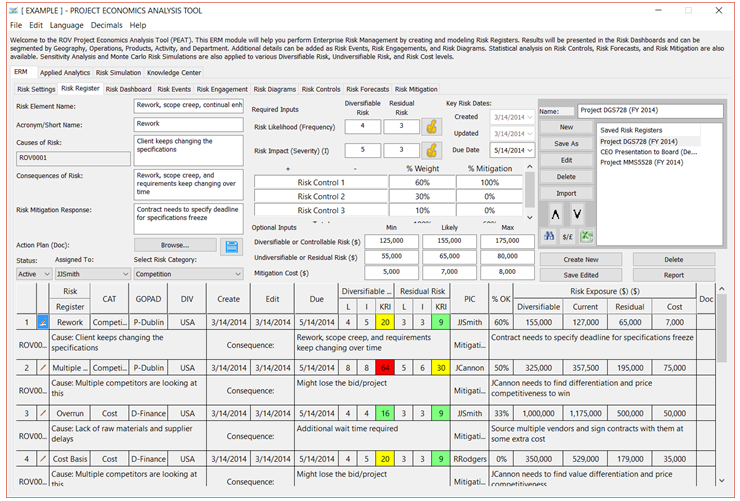Click the Excel export icon

point(586,236)
